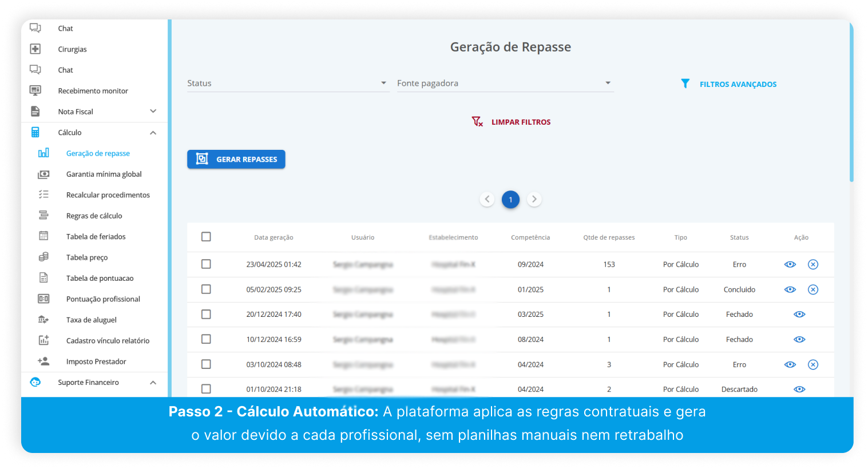Select Tabela de feriados in sidebar
The width and height of the screenshot is (868, 469).
tap(96, 236)
